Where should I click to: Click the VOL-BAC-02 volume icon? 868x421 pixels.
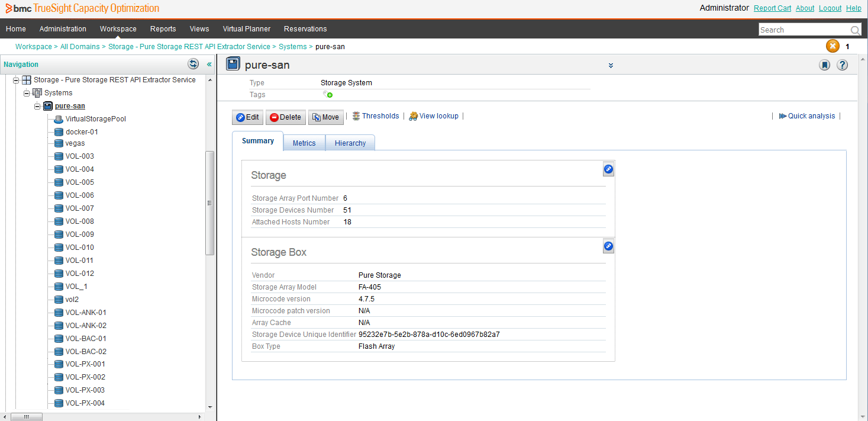pyautogui.click(x=59, y=352)
